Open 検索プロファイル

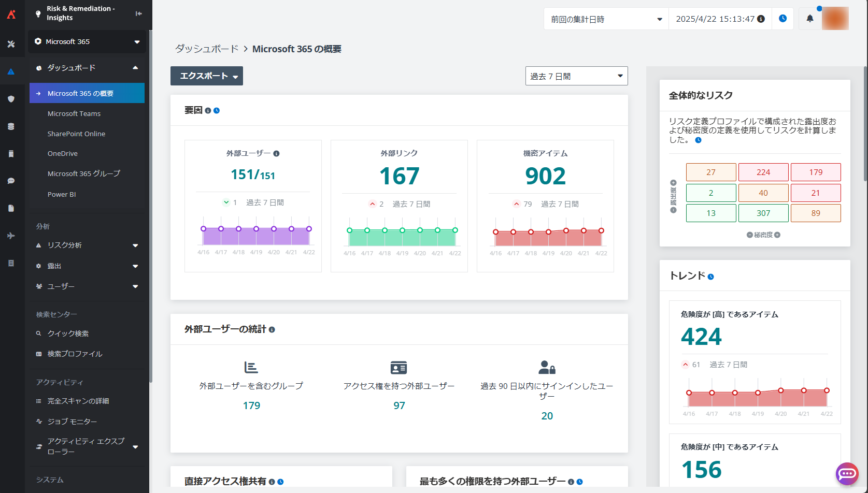[x=75, y=354]
